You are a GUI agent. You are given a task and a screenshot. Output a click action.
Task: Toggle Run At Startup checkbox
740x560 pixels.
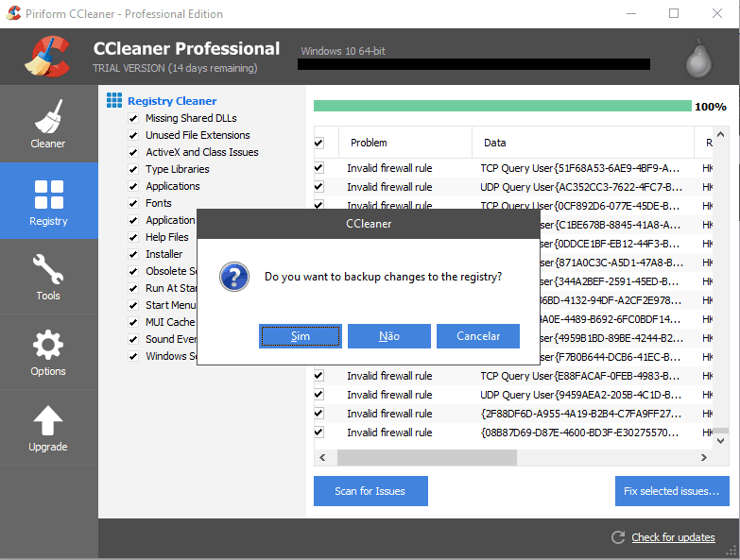(133, 288)
